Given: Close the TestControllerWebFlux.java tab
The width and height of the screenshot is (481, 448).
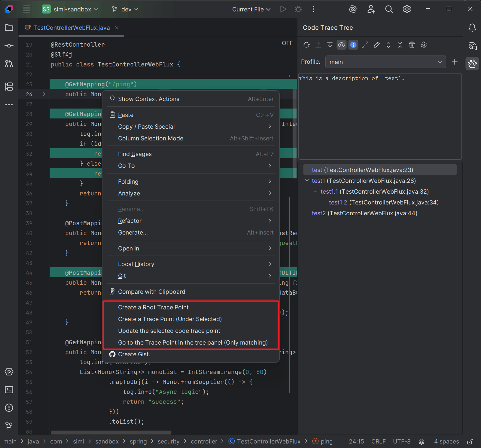Looking at the screenshot, I should point(117,28).
